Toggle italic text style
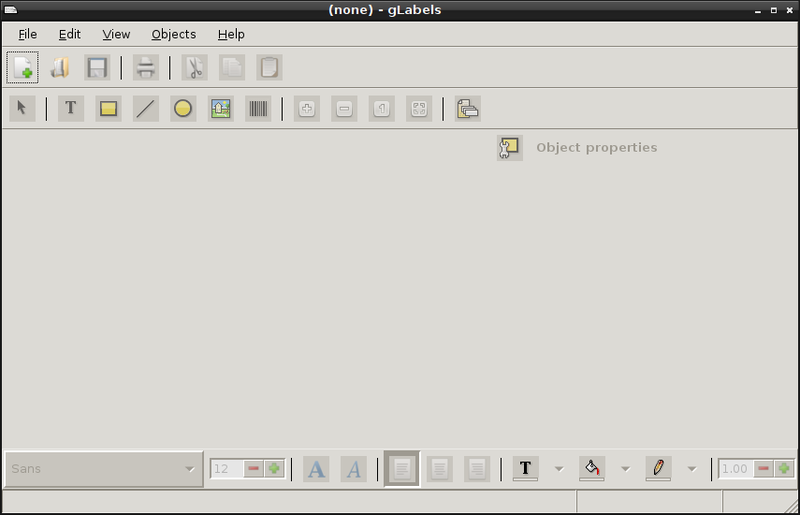The height and width of the screenshot is (515, 800). pos(354,469)
